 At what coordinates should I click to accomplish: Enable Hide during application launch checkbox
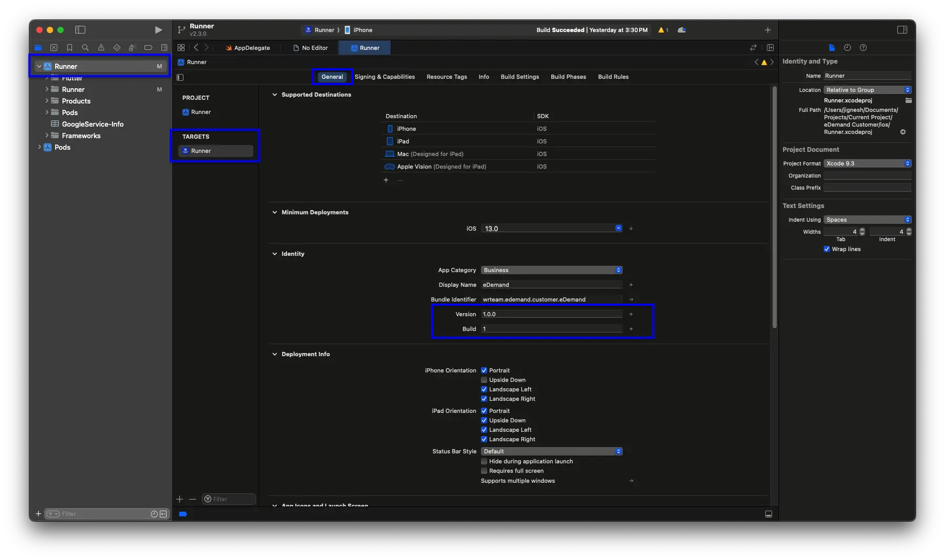click(x=484, y=461)
